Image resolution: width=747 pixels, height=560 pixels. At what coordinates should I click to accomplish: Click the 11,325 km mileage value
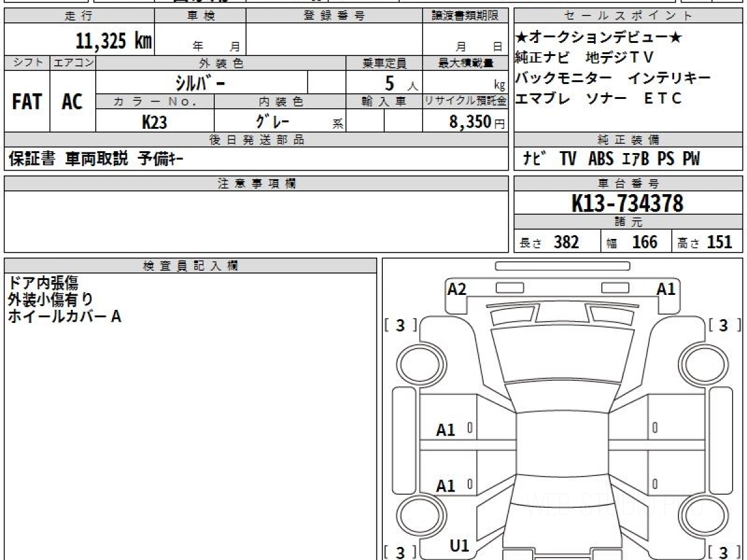tap(113, 41)
